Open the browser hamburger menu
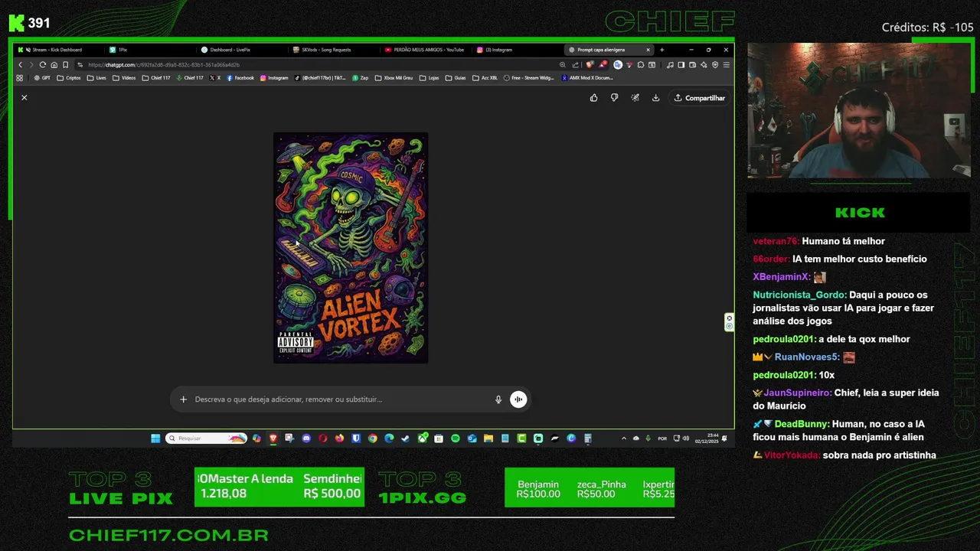Screen dimensions: 980x551 pos(726,65)
